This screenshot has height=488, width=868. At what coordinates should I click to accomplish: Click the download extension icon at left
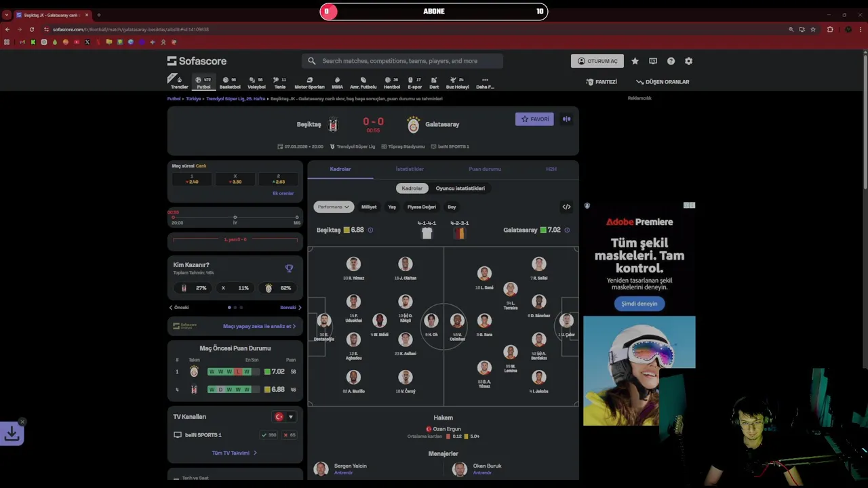[x=12, y=434]
